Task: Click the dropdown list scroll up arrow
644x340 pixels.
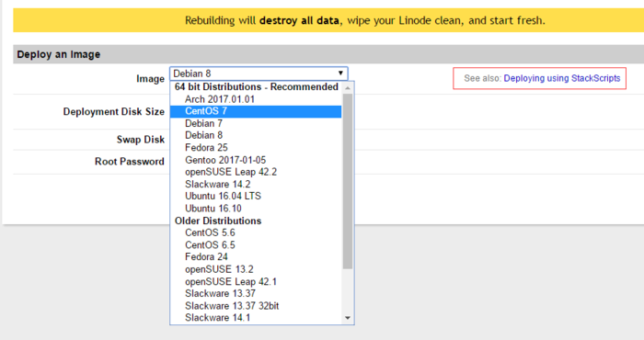Action: click(348, 88)
